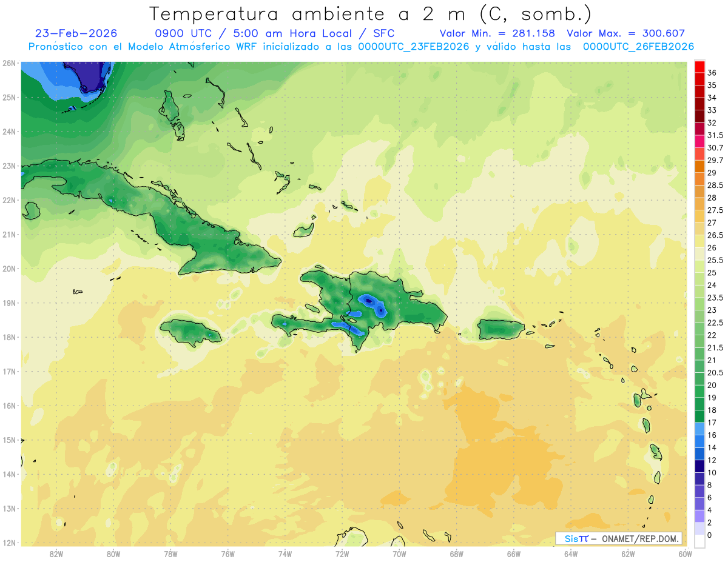Click the '21N' latitude axis label

(x=9, y=234)
